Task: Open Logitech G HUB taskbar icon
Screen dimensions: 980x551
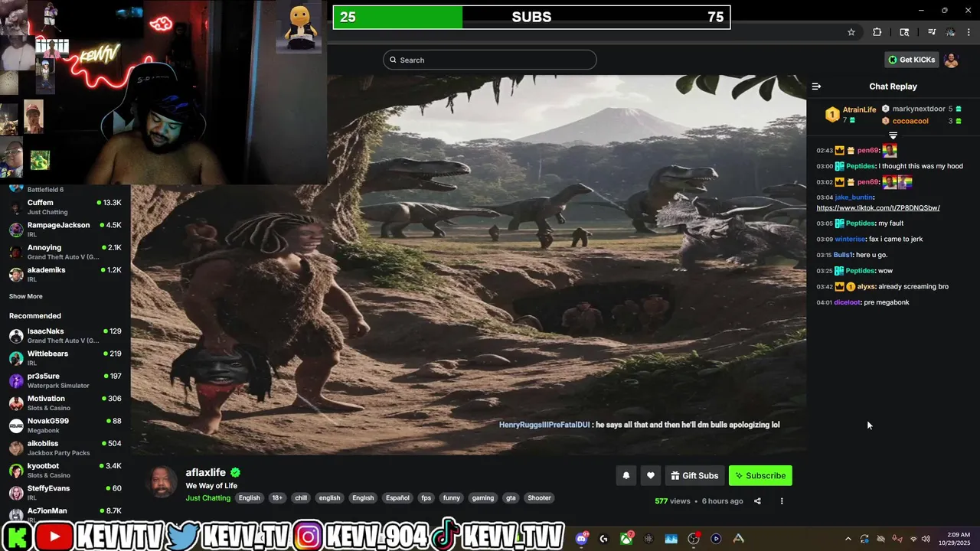Action: click(x=604, y=539)
